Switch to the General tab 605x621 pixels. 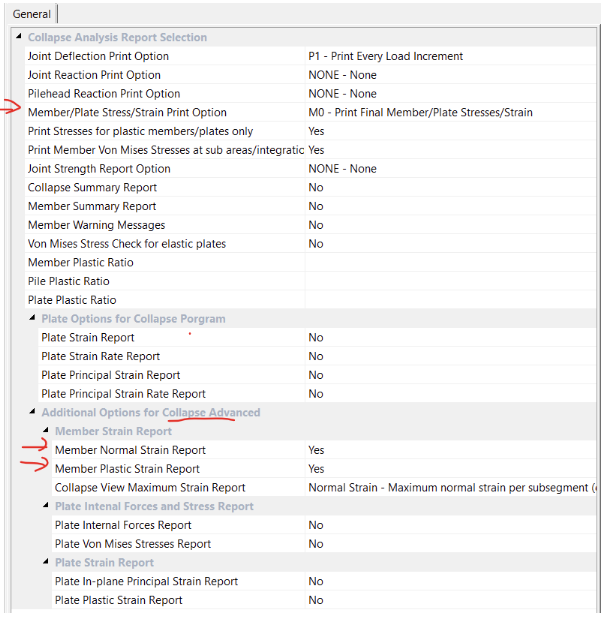click(32, 14)
